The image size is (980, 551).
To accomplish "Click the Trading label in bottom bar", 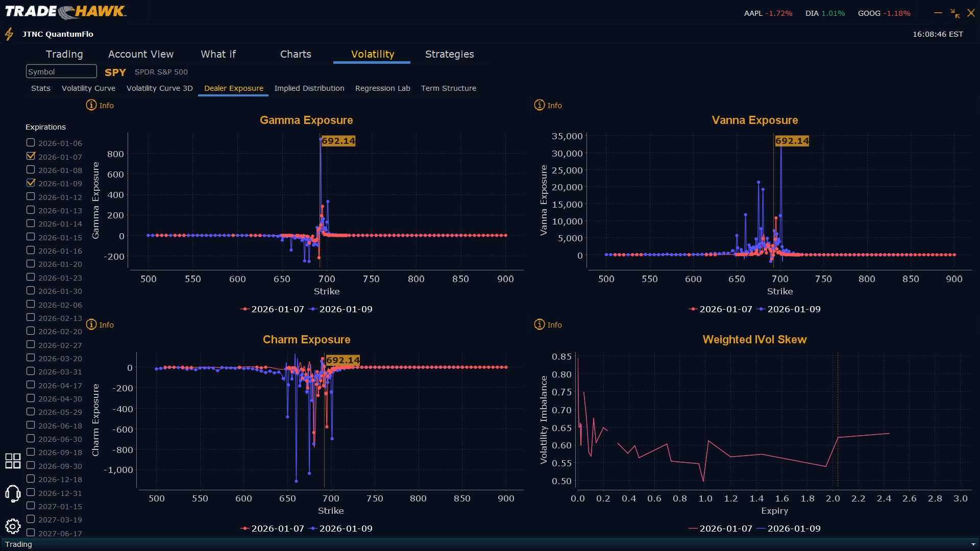I will [x=18, y=544].
